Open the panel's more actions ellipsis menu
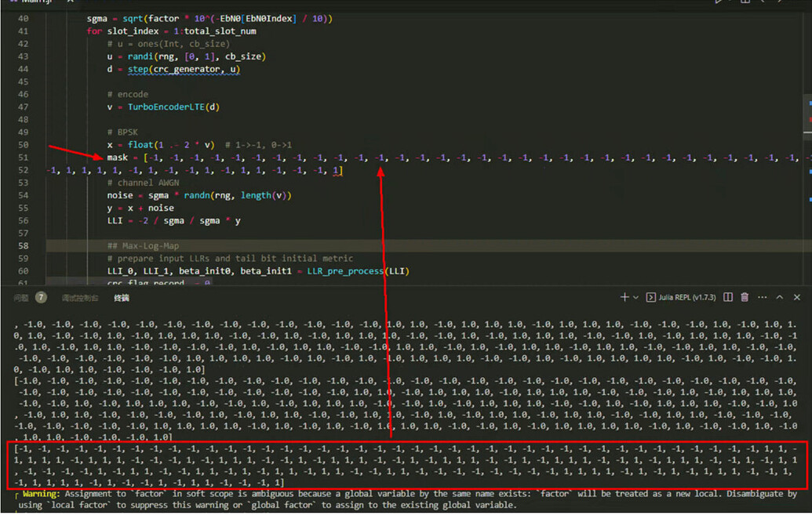This screenshot has width=812, height=515. pos(763,297)
